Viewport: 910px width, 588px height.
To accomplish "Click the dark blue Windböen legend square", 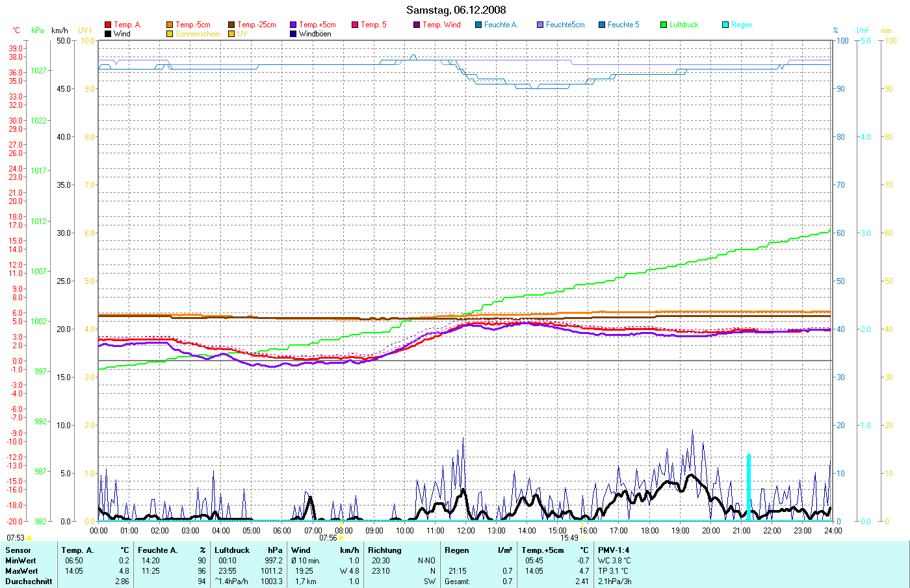I will click(x=293, y=34).
